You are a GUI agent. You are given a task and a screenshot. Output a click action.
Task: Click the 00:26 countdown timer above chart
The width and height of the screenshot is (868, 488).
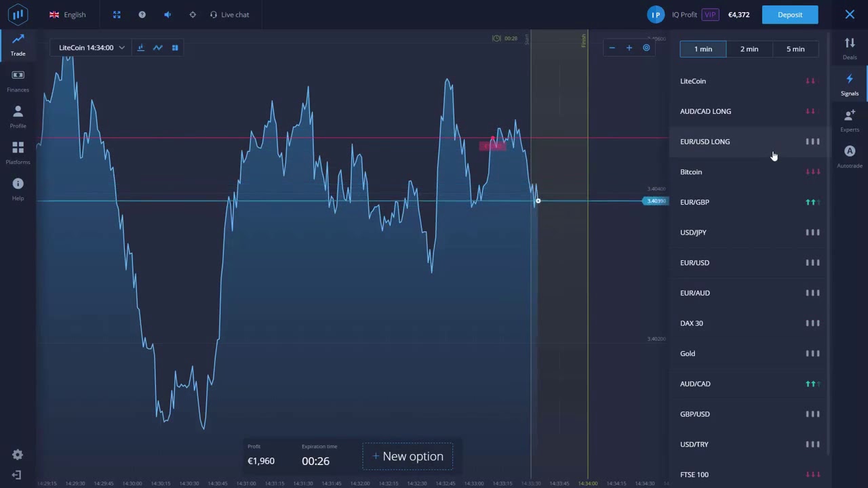(507, 39)
